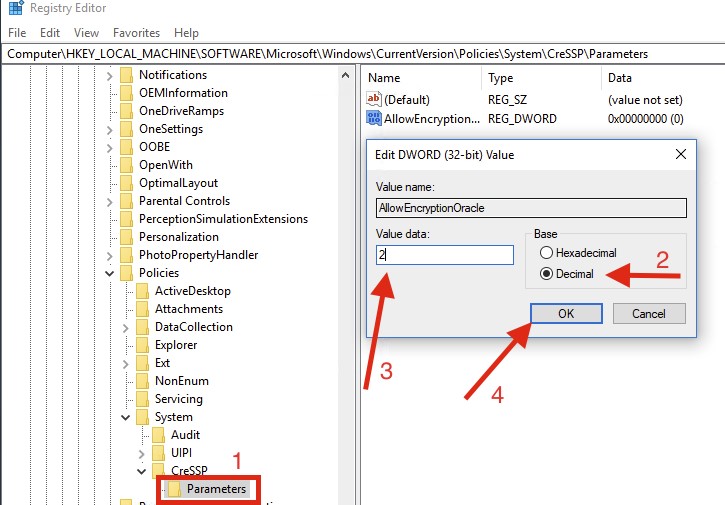Image resolution: width=725 pixels, height=505 pixels.
Task: Select the Hexadecimal base option
Action: (x=546, y=253)
